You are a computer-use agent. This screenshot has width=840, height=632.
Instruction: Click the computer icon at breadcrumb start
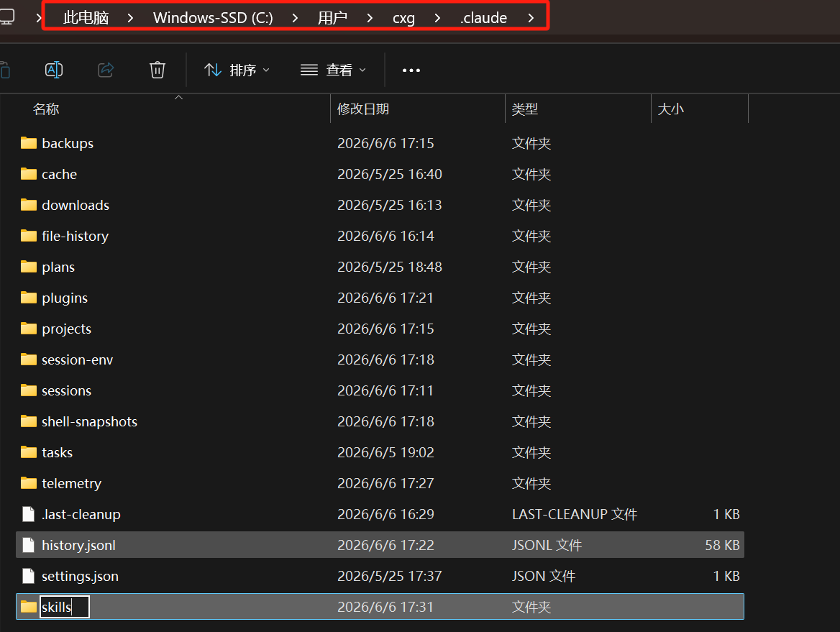tap(7, 17)
